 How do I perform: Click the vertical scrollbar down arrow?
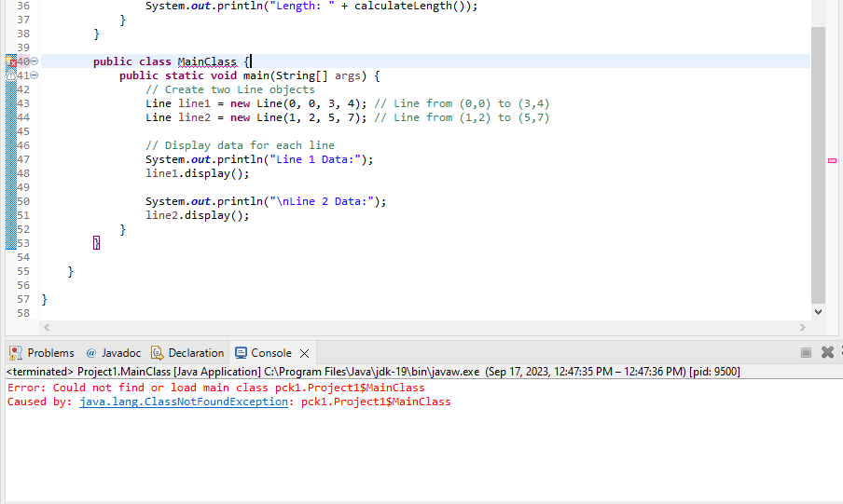[x=818, y=312]
